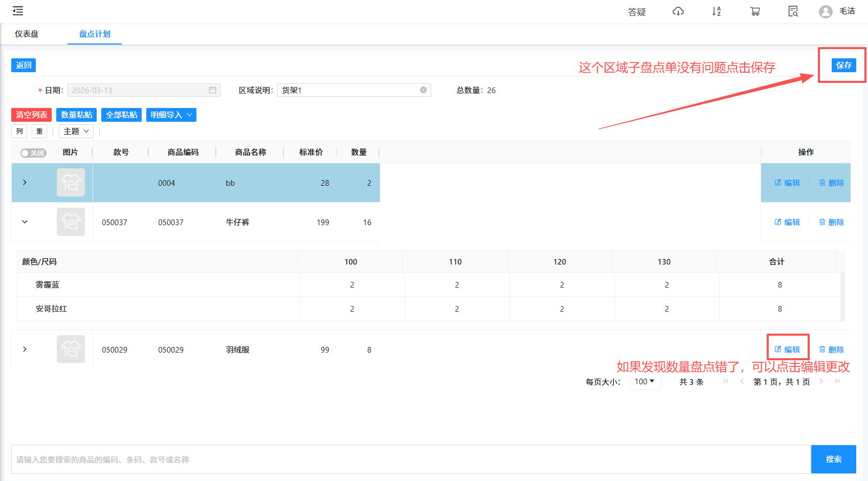This screenshot has width=868, height=481.
Task: Open the cloud download icon
Action: 678,11
